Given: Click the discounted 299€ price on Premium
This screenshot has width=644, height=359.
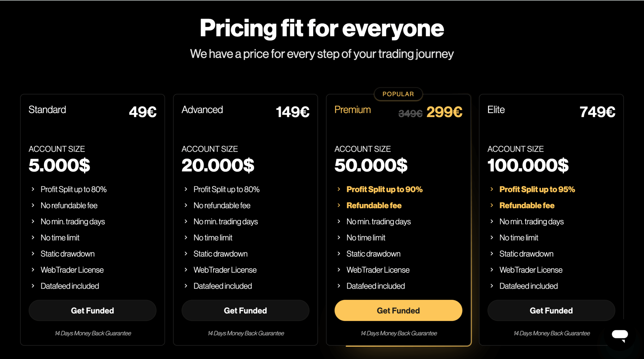Looking at the screenshot, I should pyautogui.click(x=444, y=112).
